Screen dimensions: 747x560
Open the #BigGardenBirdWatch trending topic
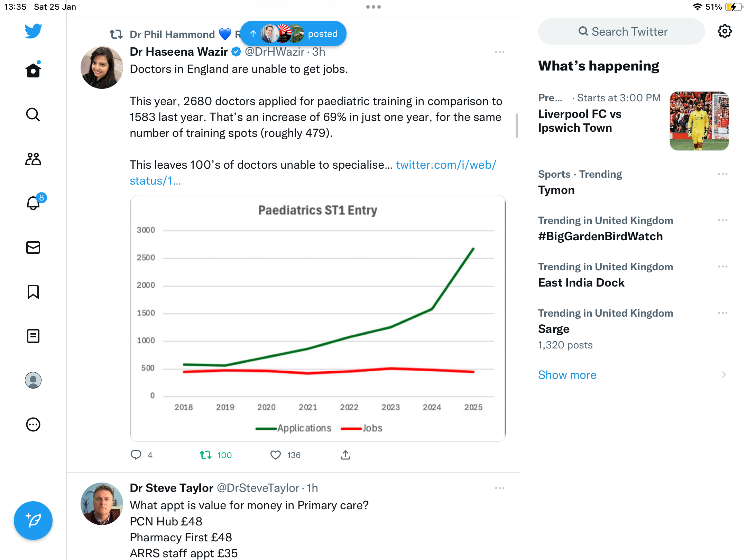(x=600, y=236)
